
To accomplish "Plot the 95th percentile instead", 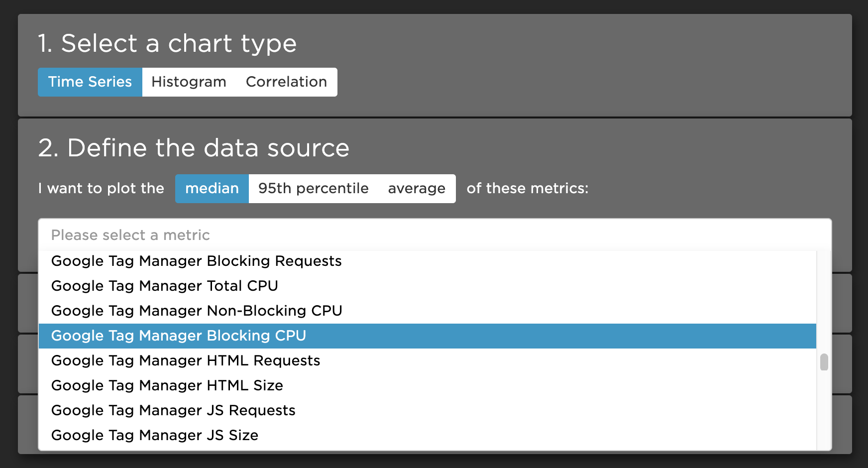I will pyautogui.click(x=313, y=189).
